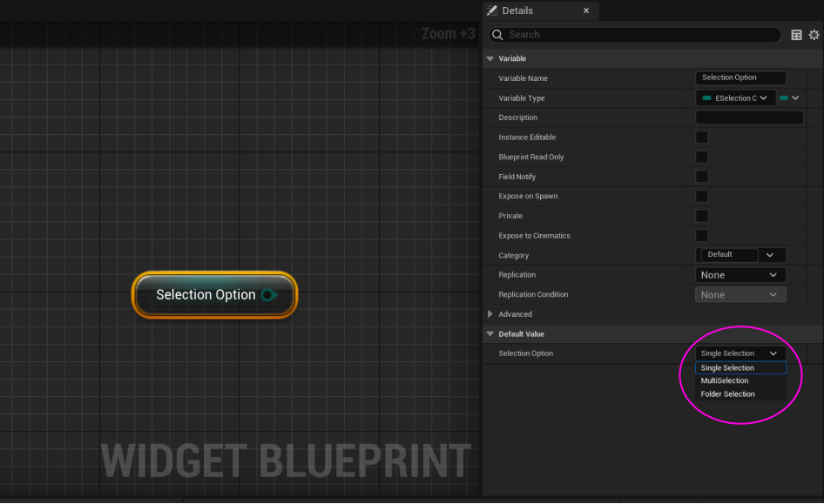
Task: Click the Description text field
Action: pos(749,118)
